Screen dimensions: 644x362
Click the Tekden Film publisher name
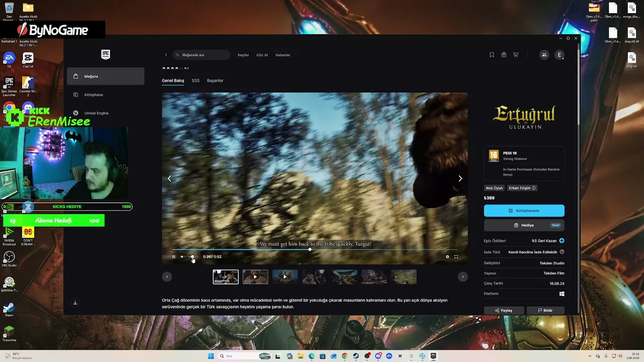click(554, 273)
